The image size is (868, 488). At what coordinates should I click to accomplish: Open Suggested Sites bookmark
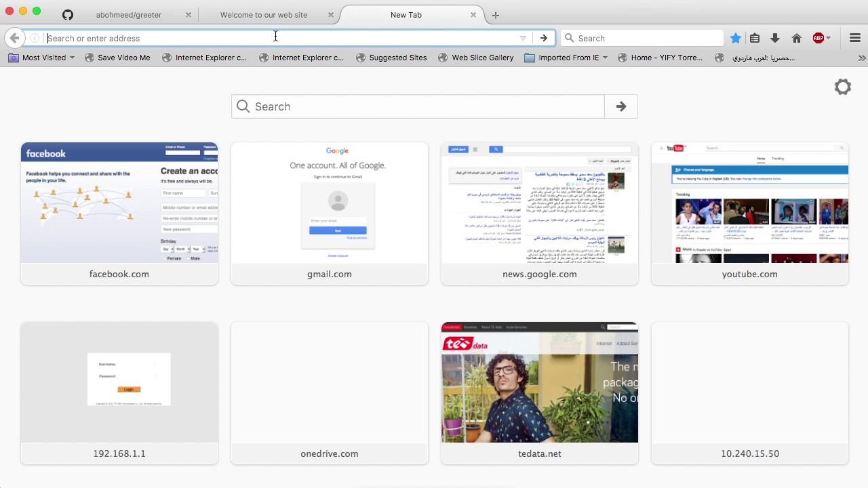[391, 58]
